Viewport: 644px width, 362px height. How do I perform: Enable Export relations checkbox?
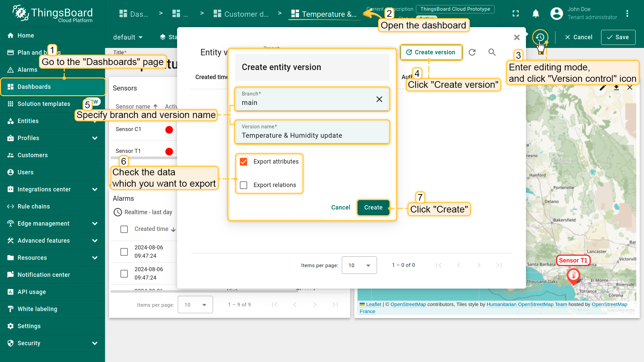[x=244, y=185]
